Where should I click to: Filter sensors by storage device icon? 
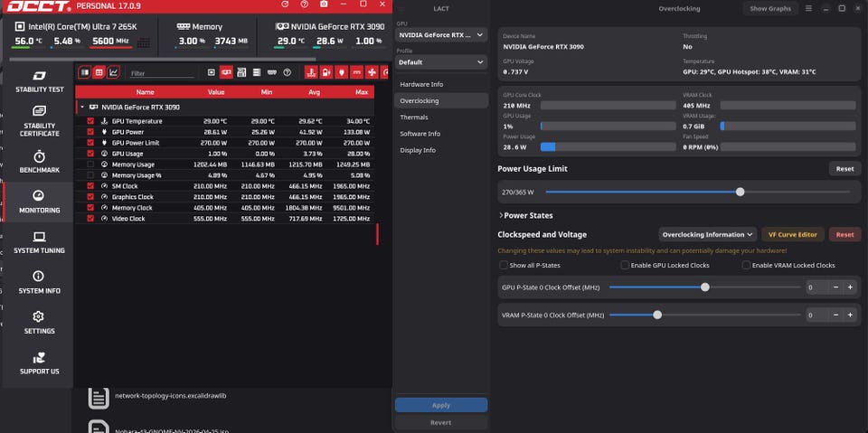256,72
